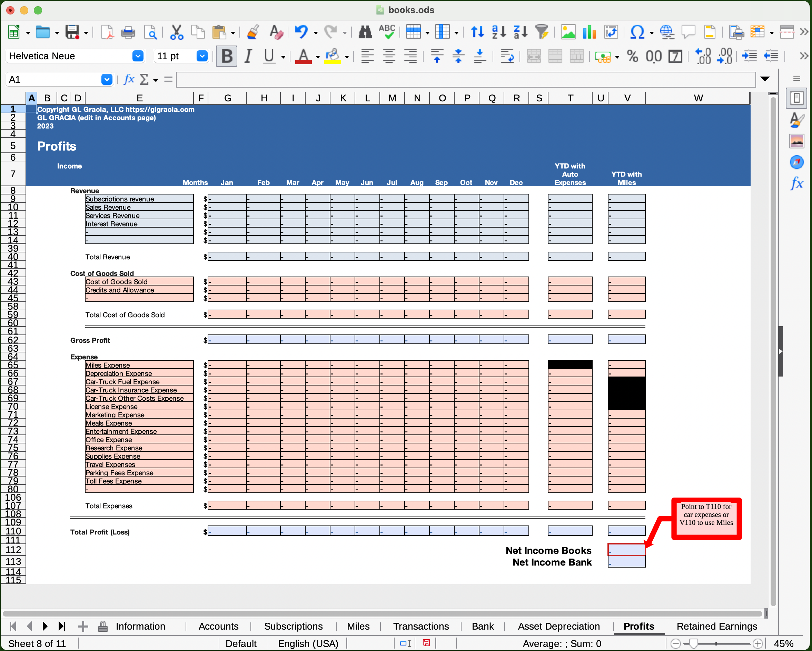812x651 pixels.
Task: Click the Find & Replace binoculars icon
Action: click(x=365, y=32)
